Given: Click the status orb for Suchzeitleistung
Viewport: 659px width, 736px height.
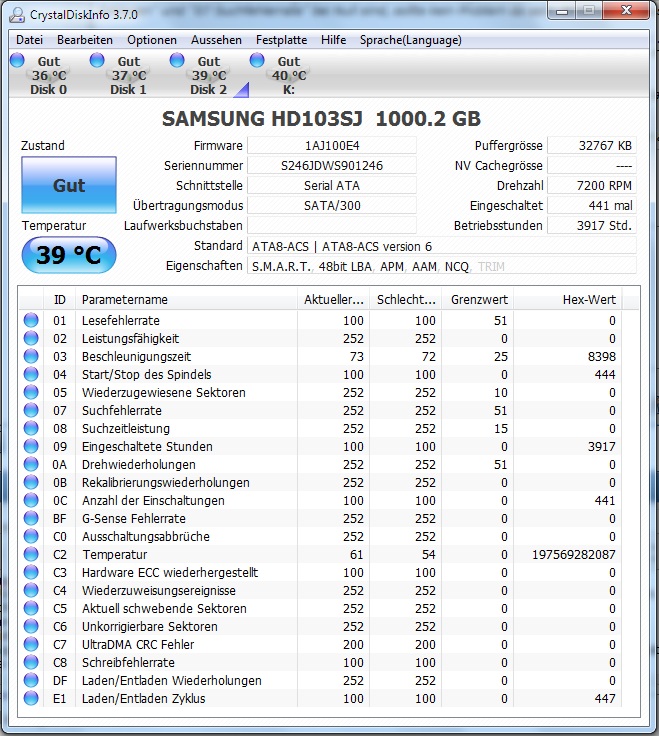Looking at the screenshot, I should point(31,428).
